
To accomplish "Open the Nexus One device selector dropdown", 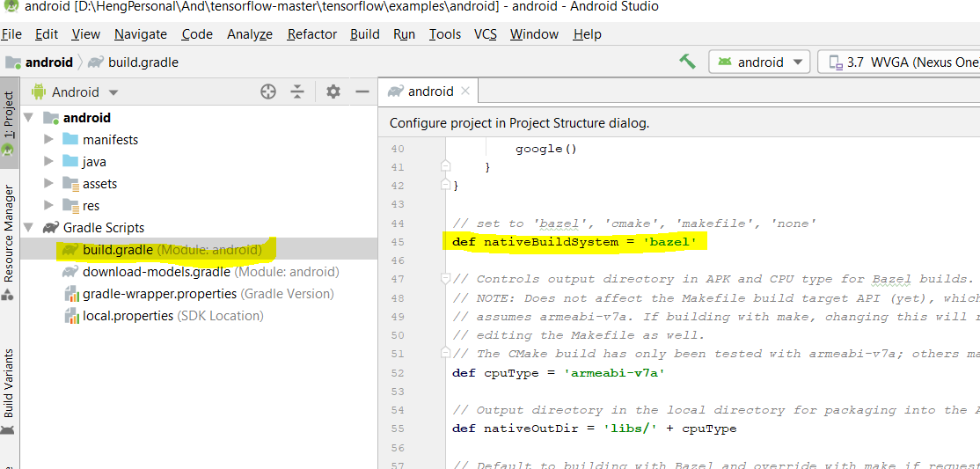I will point(898,62).
